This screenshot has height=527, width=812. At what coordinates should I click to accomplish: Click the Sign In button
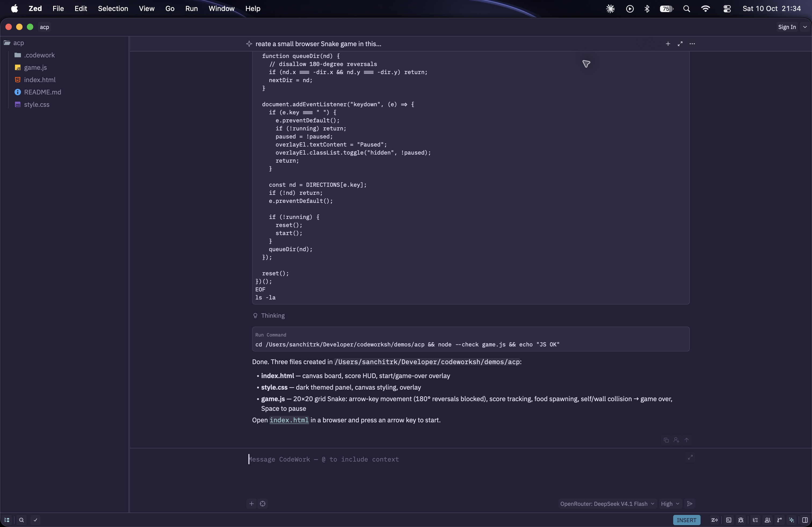[787, 27]
